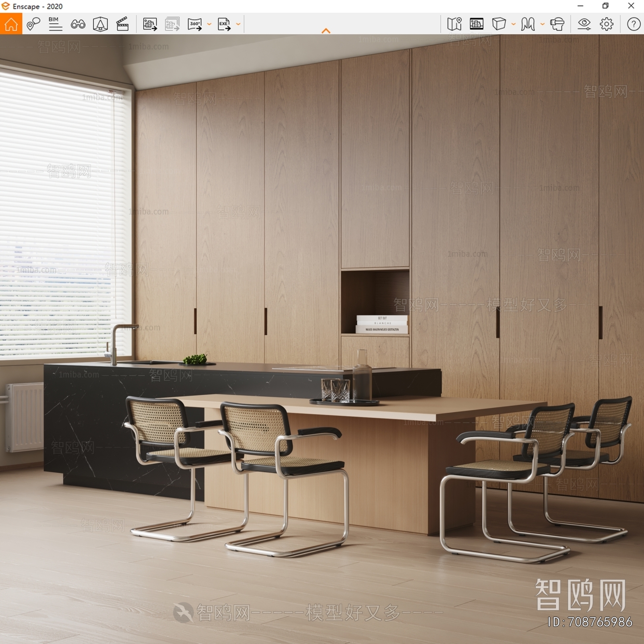Click the 360° panorama export icon
This screenshot has width=644, height=644.
click(x=195, y=24)
